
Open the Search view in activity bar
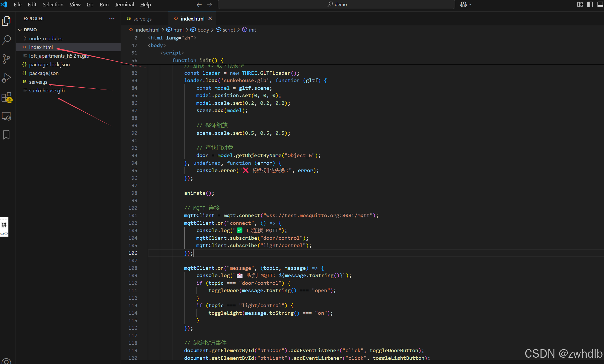[x=6, y=40]
